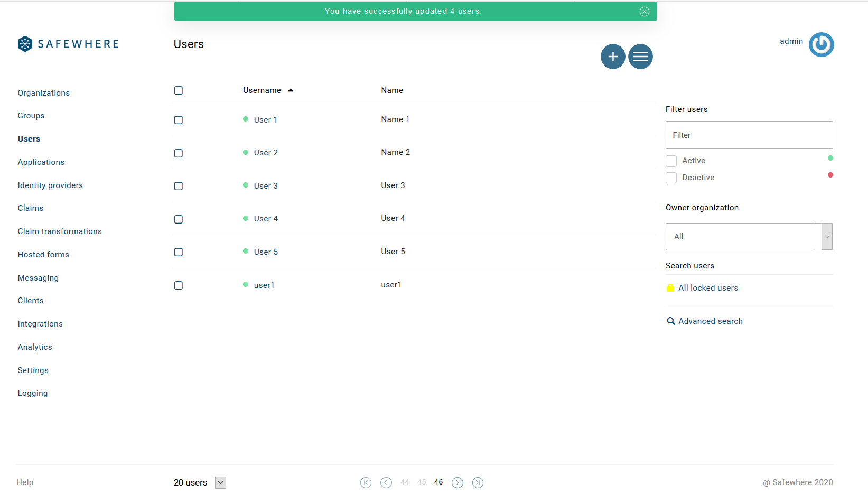The height and width of the screenshot is (493, 868).
Task: Click the Safewhere snowflake logo
Action: 24,43
